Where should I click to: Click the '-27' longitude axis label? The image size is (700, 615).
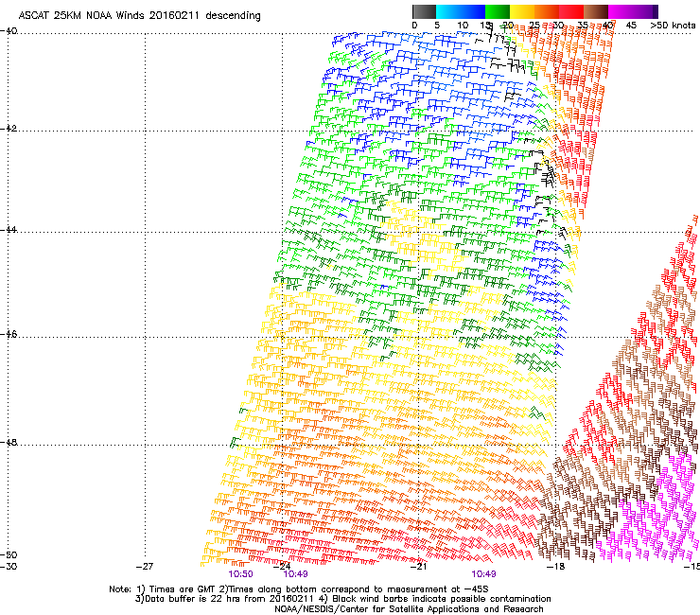coord(145,567)
